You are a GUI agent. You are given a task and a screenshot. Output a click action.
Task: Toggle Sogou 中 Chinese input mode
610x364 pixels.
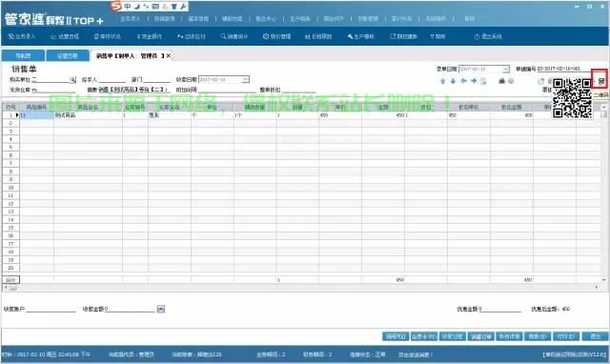pyautogui.click(x=128, y=7)
